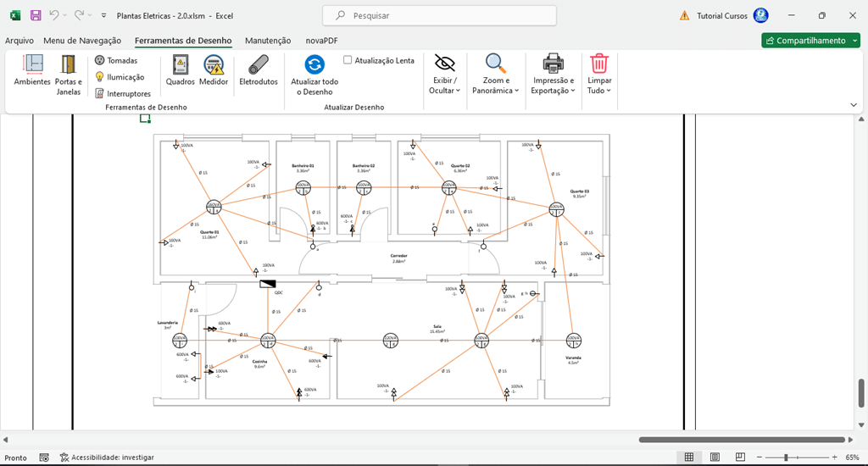Click the vertical scrollbar thumb
Viewport: 868px width, 466px height.
pyautogui.click(x=861, y=393)
